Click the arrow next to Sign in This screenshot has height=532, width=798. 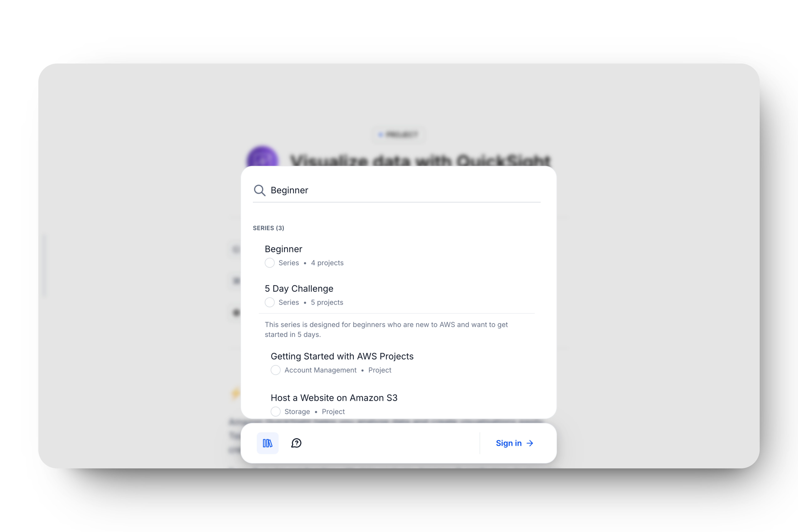530,443
